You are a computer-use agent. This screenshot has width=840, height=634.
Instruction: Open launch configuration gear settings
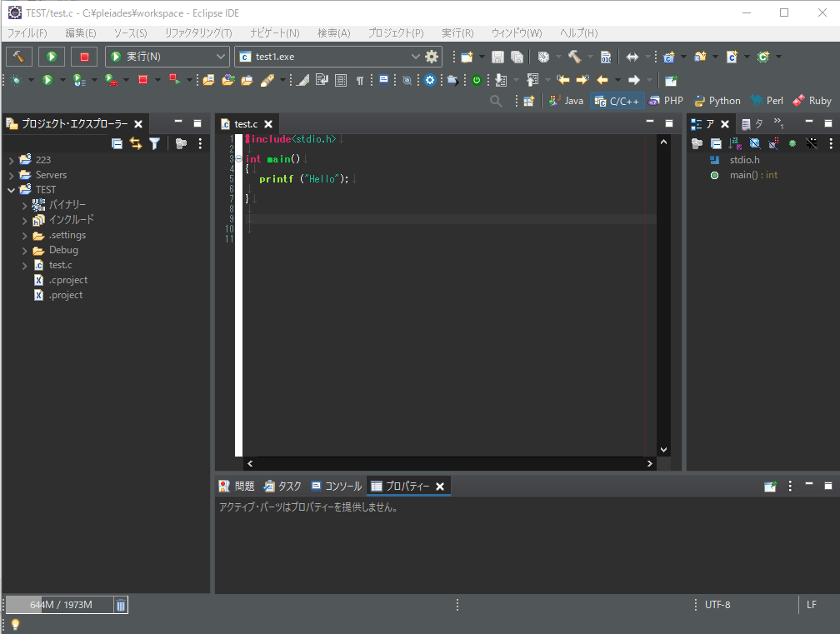(x=432, y=56)
